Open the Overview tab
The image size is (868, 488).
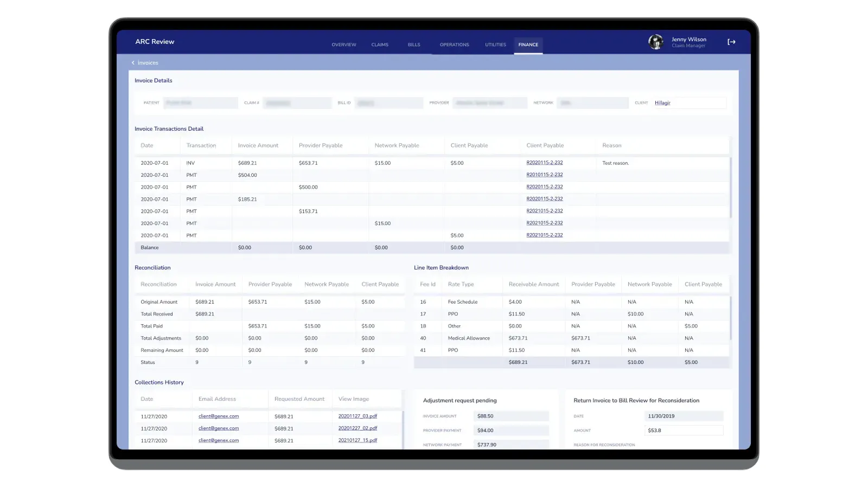[x=344, y=44]
